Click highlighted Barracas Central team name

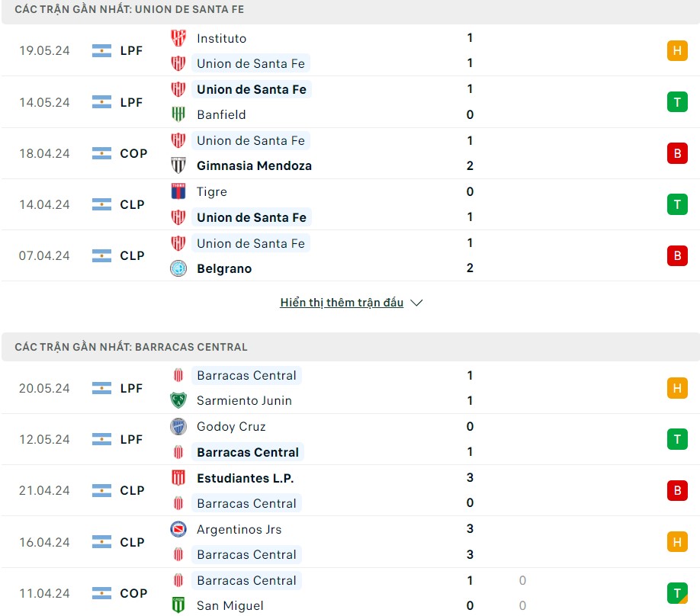(x=247, y=452)
